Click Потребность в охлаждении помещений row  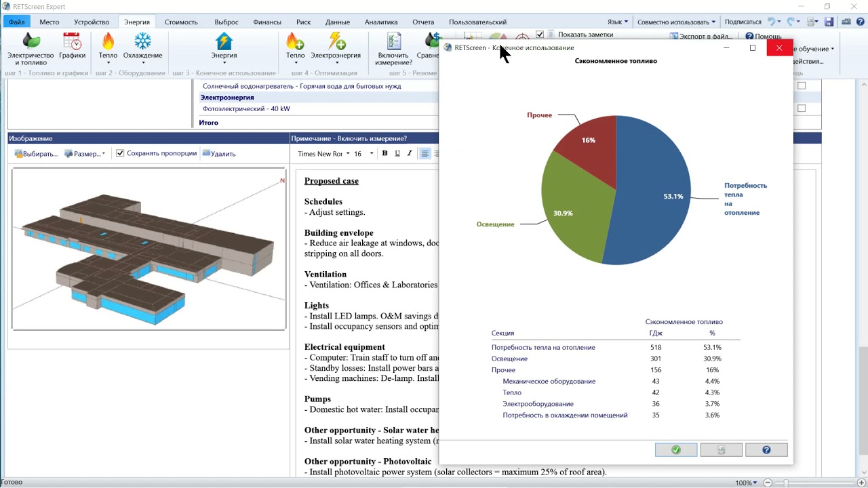(x=615, y=415)
